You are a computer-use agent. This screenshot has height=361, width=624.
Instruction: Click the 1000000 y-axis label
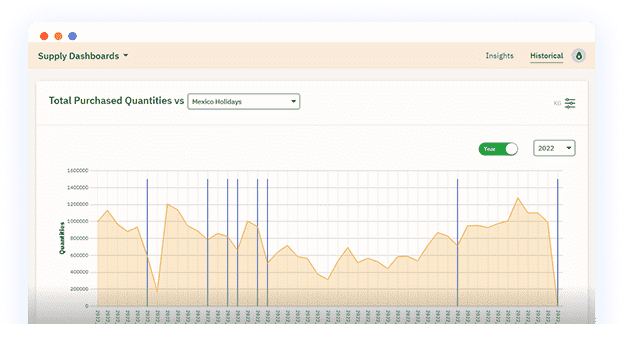78,221
